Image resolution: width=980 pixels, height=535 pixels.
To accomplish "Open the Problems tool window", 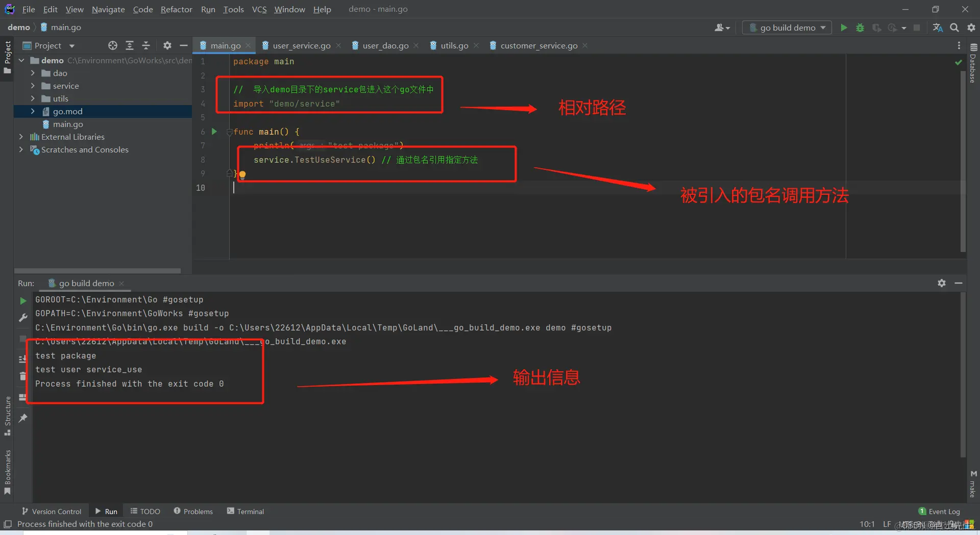I will pos(193,511).
